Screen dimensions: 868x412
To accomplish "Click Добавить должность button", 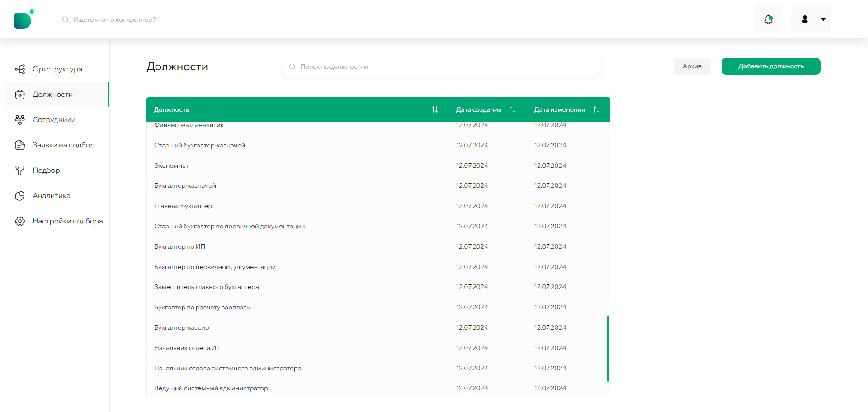I will [771, 66].
